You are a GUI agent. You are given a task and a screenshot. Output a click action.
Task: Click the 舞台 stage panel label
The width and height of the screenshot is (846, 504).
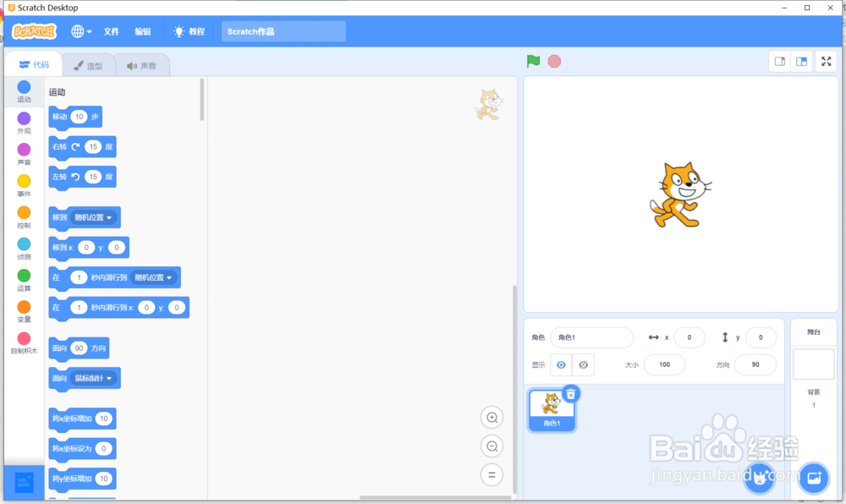pyautogui.click(x=813, y=332)
